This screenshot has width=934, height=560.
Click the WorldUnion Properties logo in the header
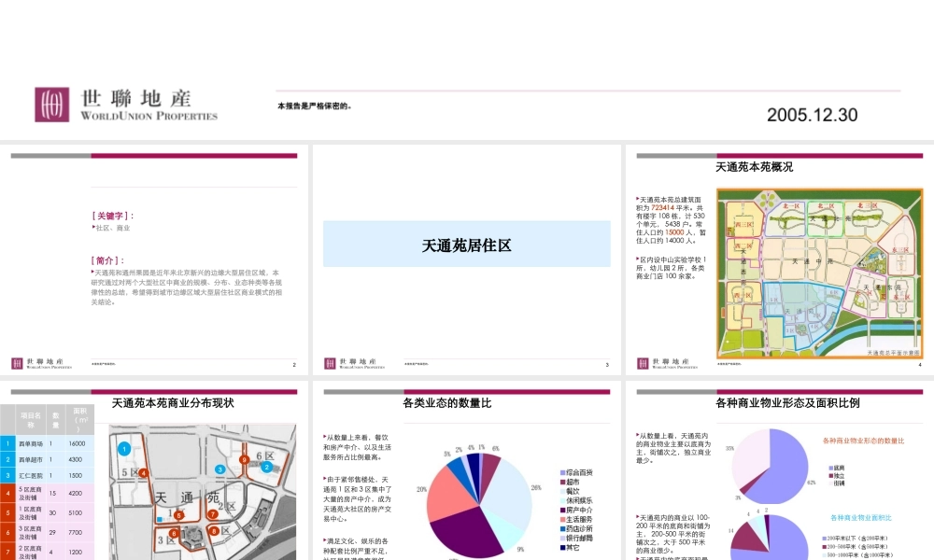pyautogui.click(x=126, y=105)
